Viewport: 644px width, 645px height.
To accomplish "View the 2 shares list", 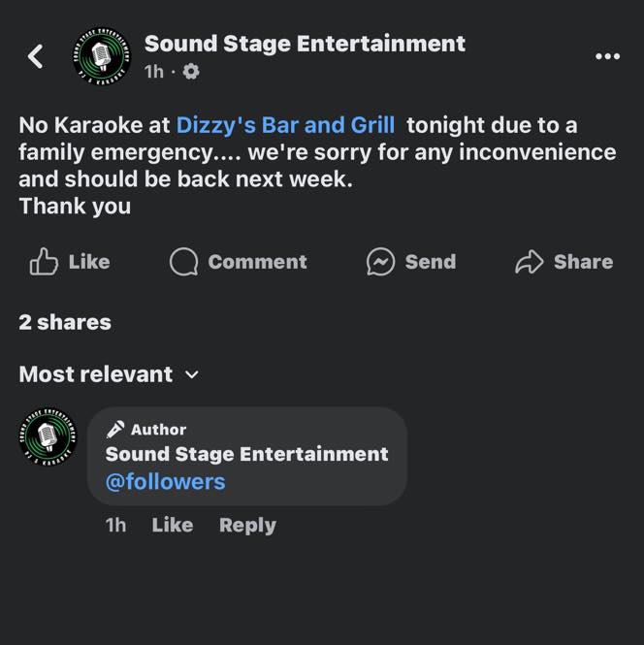I will point(65,322).
